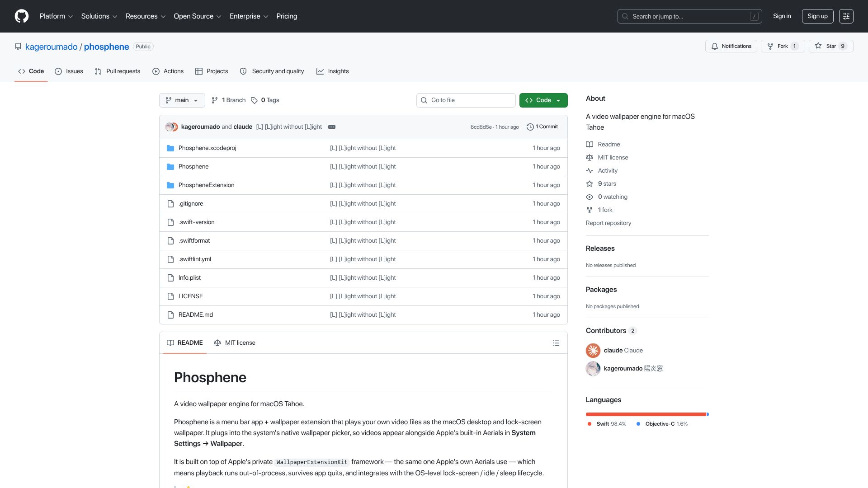Open the main branch selector dropdown
Image resolution: width=868 pixels, height=488 pixels.
tap(182, 100)
